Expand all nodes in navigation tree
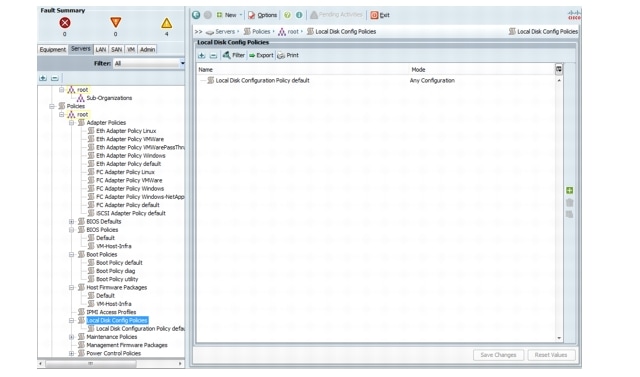Image resolution: width=640 pixels, height=377 pixels. pyautogui.click(x=43, y=78)
